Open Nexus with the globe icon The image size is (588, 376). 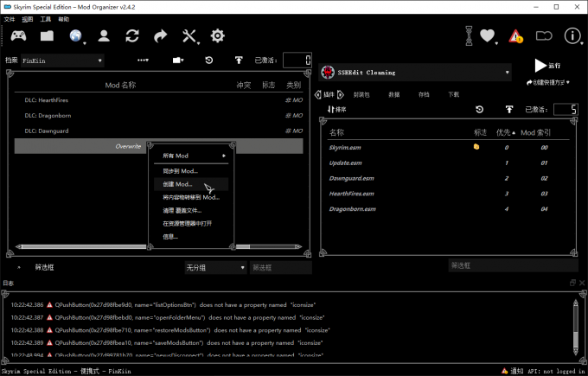click(76, 36)
